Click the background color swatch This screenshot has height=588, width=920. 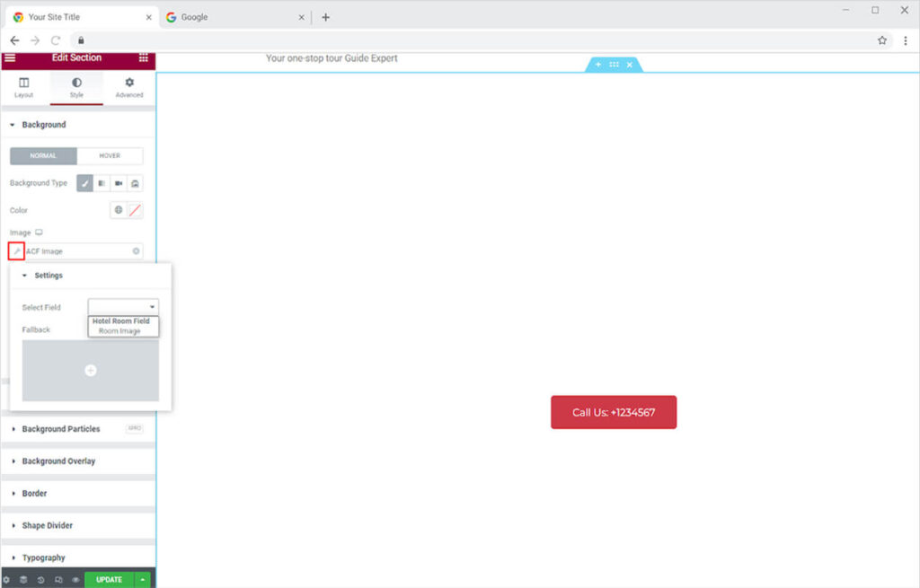click(135, 210)
